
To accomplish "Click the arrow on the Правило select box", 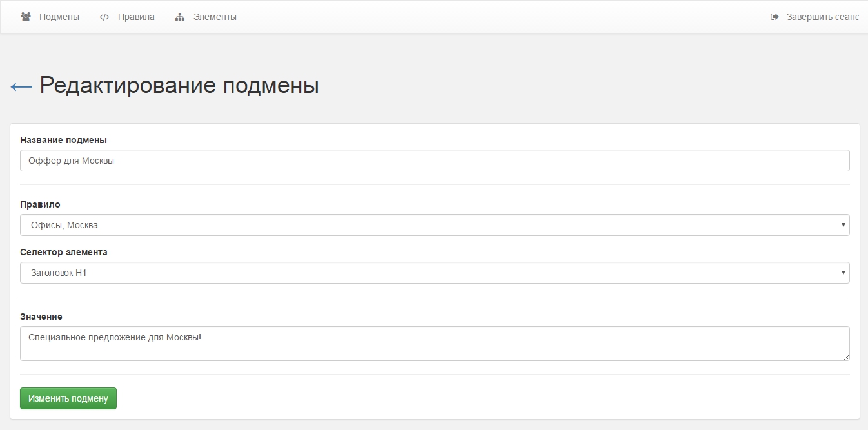I will click(x=843, y=225).
